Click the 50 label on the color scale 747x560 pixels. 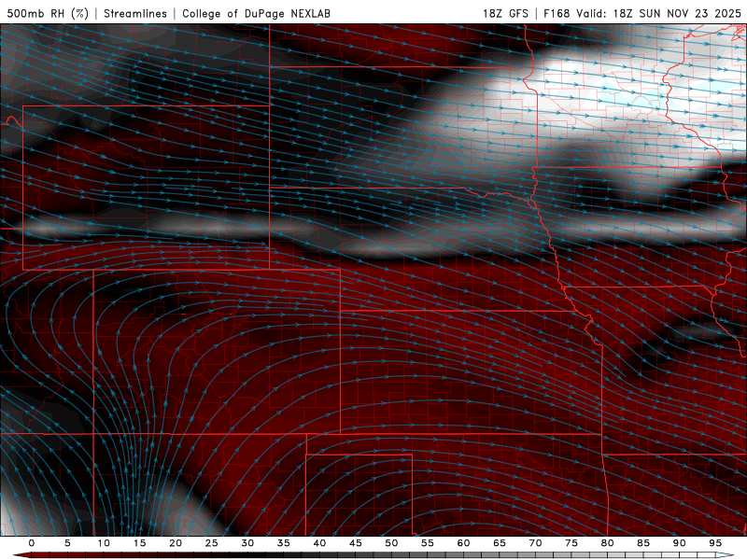[x=391, y=543]
